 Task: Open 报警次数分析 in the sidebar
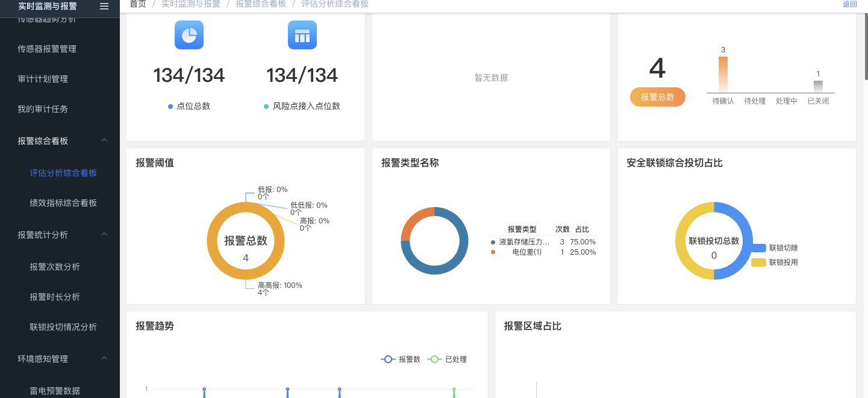55,267
